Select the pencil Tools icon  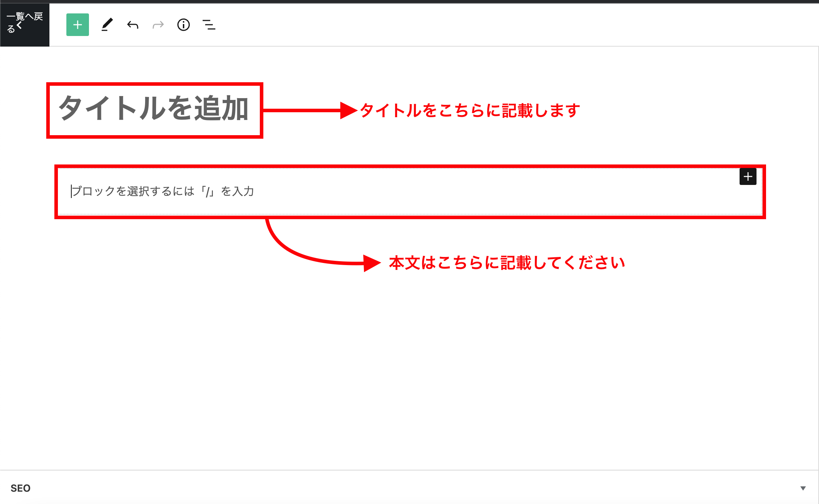pos(107,25)
